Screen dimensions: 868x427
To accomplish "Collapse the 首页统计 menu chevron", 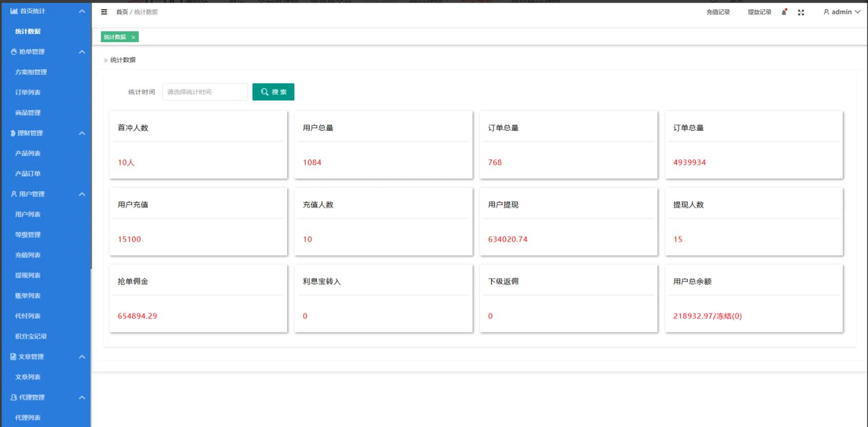I will point(82,11).
